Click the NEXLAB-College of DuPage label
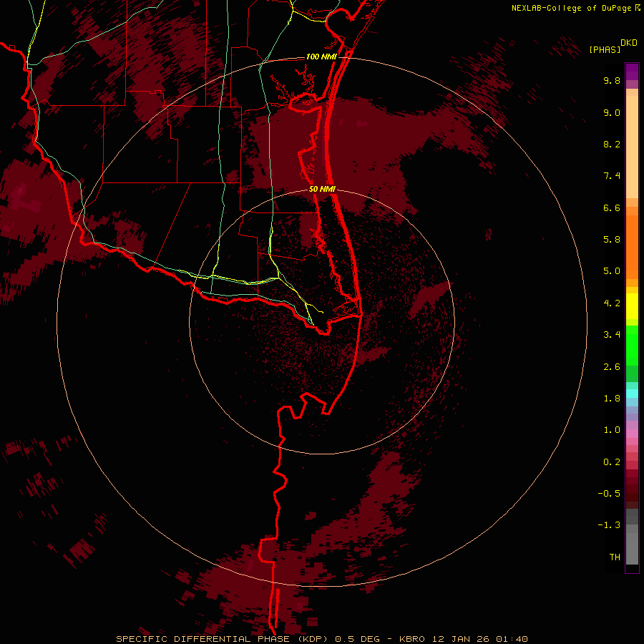 click(571, 8)
